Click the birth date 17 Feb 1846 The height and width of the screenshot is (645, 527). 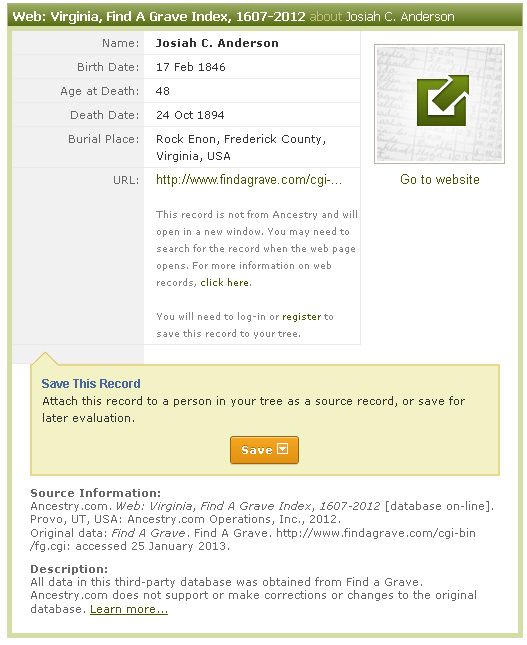[x=190, y=67]
